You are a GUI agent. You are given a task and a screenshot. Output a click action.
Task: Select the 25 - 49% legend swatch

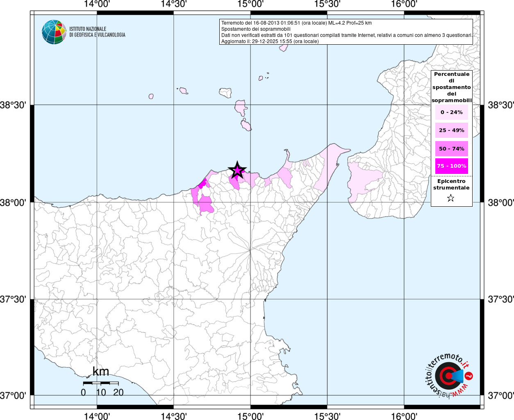(451, 130)
